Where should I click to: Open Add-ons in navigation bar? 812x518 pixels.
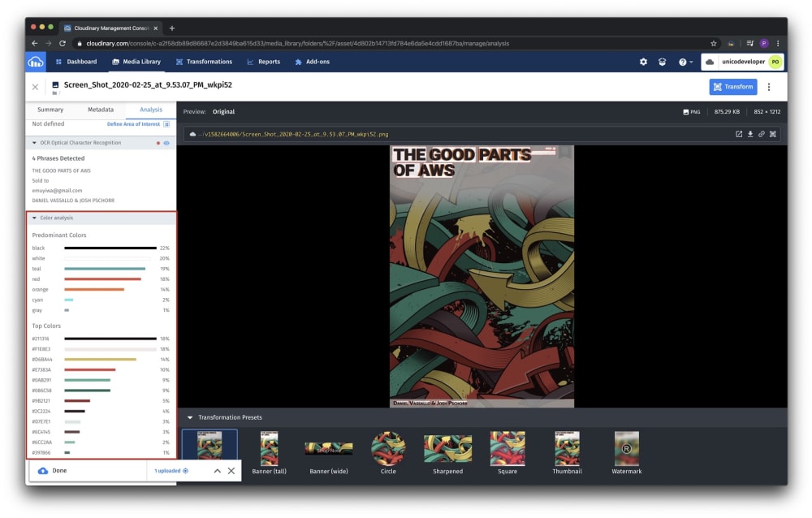(313, 62)
